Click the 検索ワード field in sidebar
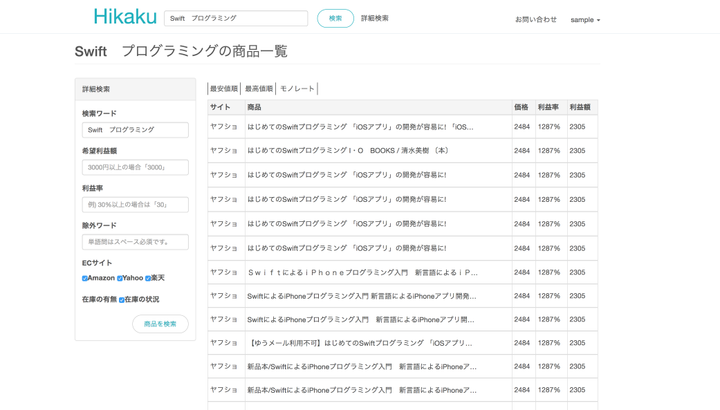The height and width of the screenshot is (410, 720). pos(135,130)
